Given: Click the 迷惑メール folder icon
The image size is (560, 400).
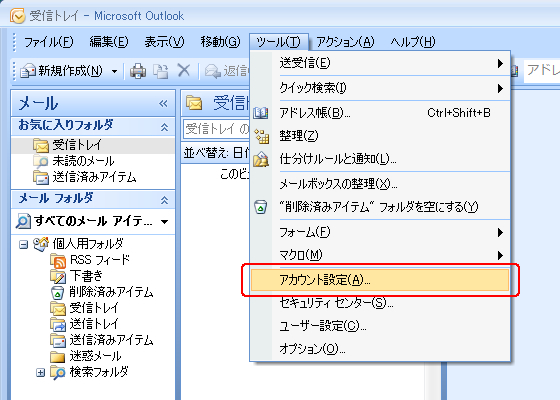Looking at the screenshot, I should point(58,356).
